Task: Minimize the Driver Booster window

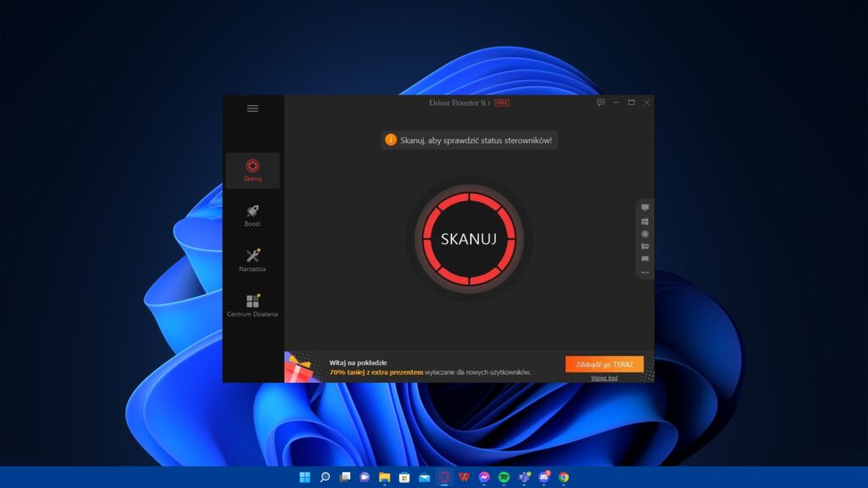Action: click(616, 103)
